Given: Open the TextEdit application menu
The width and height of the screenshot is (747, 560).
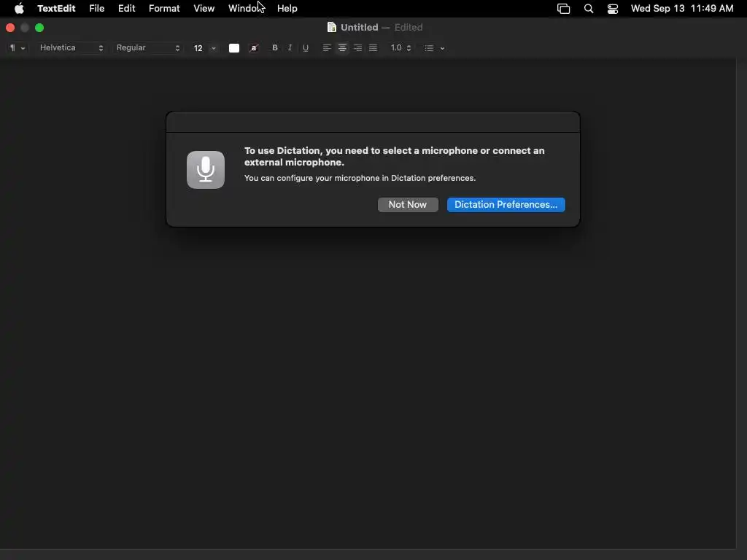Looking at the screenshot, I should [x=56, y=9].
